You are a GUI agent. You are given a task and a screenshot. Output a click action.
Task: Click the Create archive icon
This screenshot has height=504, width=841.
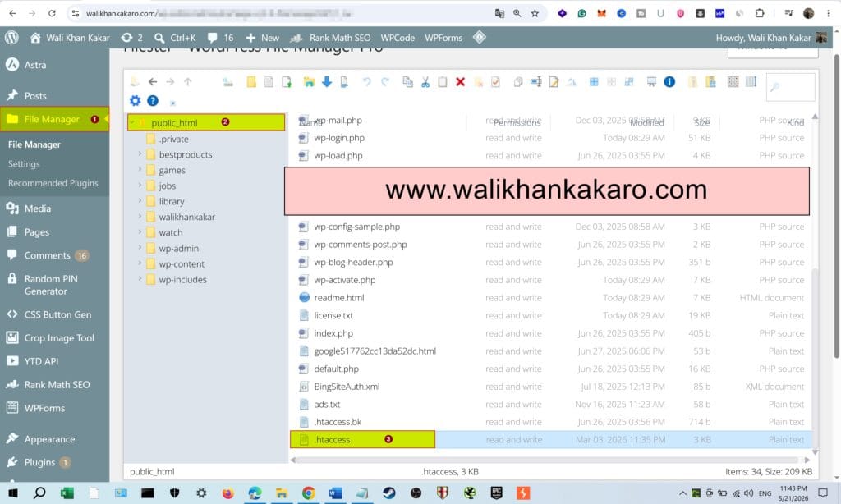tap(710, 81)
